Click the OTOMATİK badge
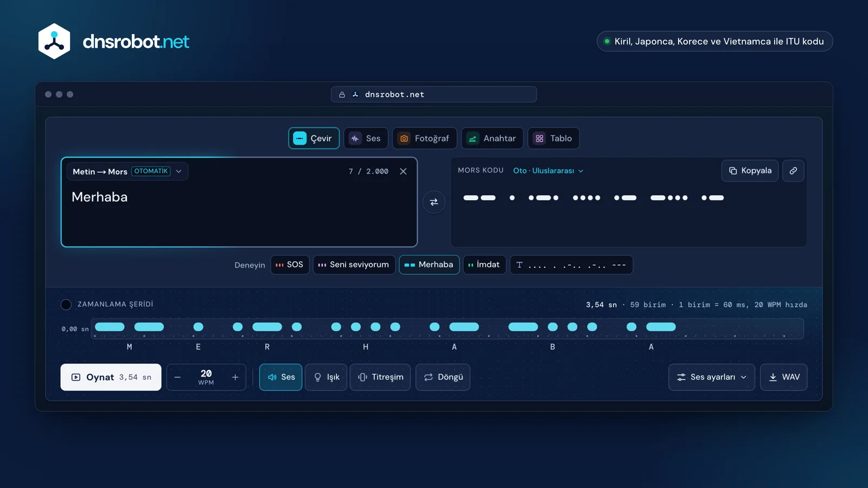 click(x=151, y=171)
